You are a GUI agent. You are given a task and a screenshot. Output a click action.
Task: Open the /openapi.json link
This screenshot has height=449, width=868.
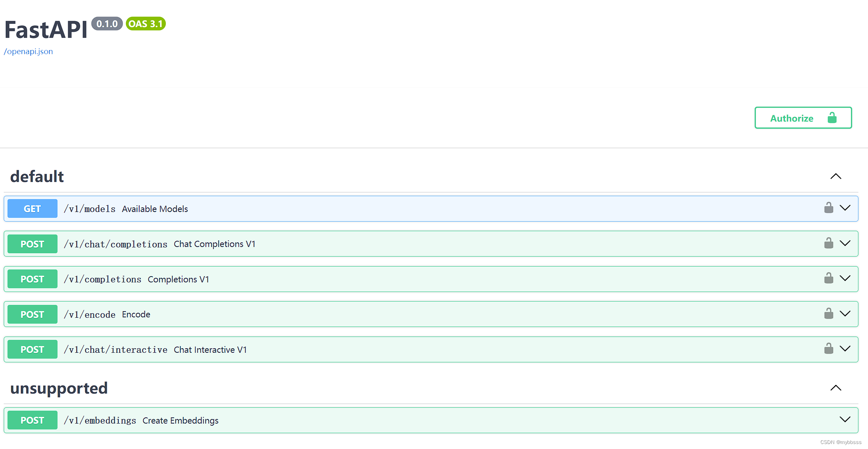pyautogui.click(x=28, y=51)
